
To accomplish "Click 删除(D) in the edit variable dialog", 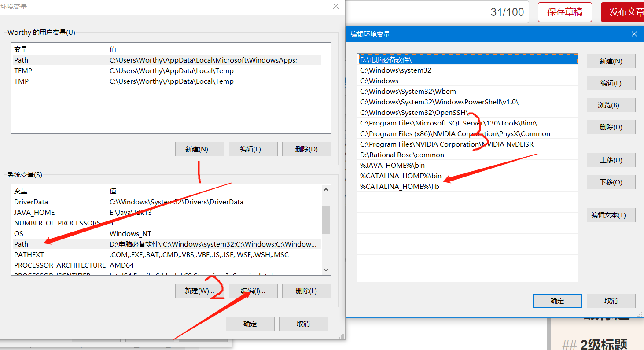I will (x=611, y=127).
